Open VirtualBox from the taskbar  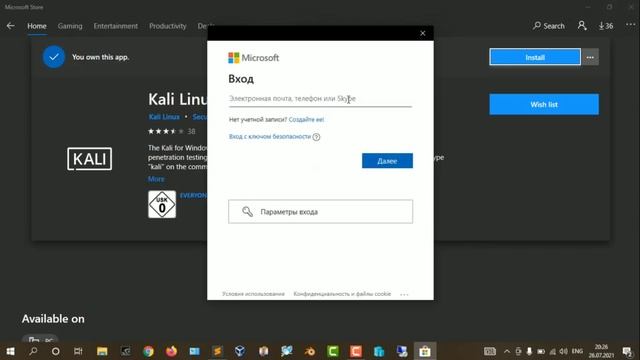240,351
